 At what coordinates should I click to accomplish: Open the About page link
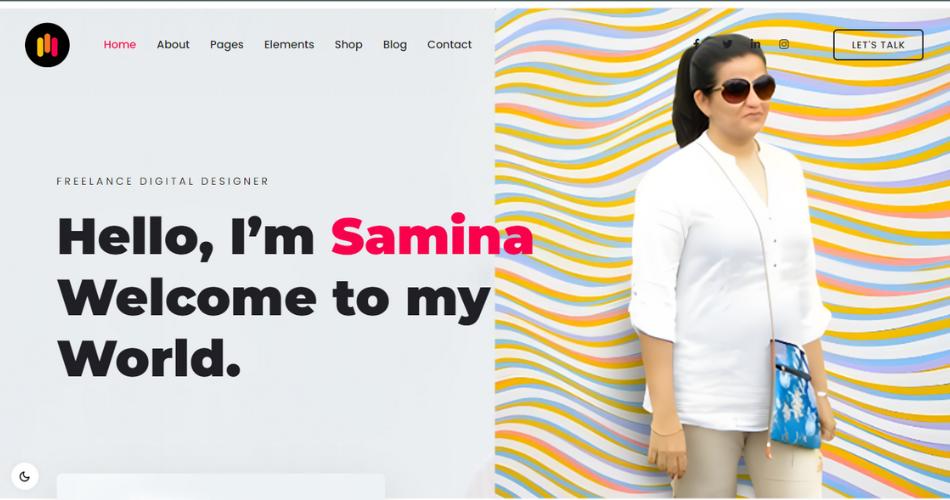click(x=173, y=44)
